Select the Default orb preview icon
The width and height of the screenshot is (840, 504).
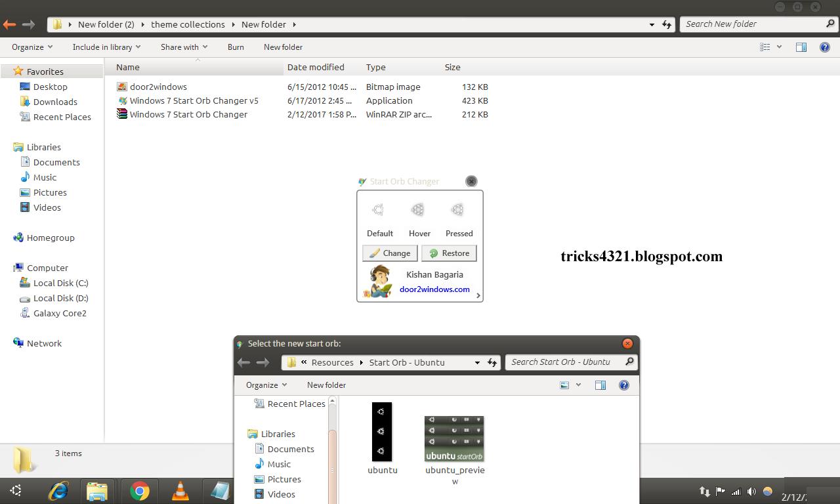(x=378, y=210)
